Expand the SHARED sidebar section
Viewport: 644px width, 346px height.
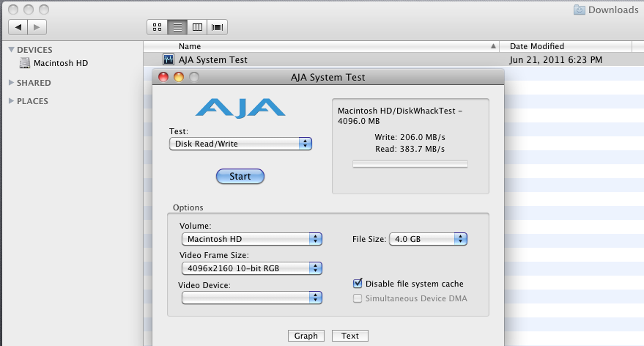coord(12,83)
